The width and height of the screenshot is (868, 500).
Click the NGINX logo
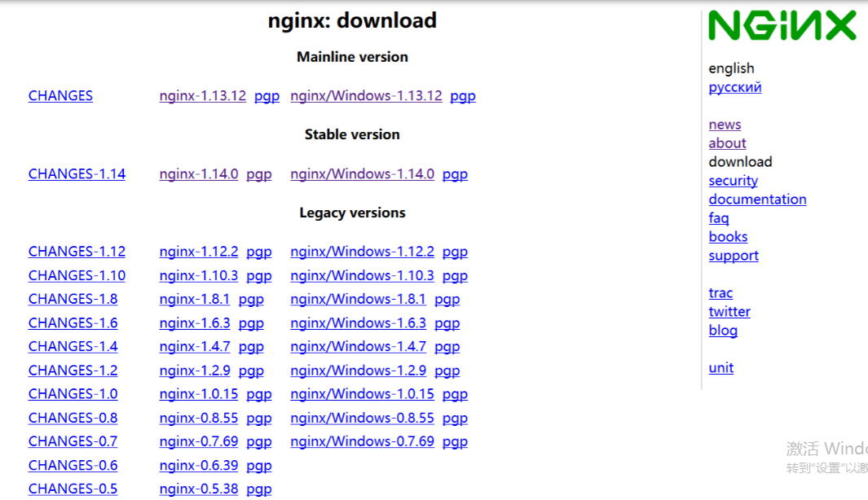(x=782, y=25)
